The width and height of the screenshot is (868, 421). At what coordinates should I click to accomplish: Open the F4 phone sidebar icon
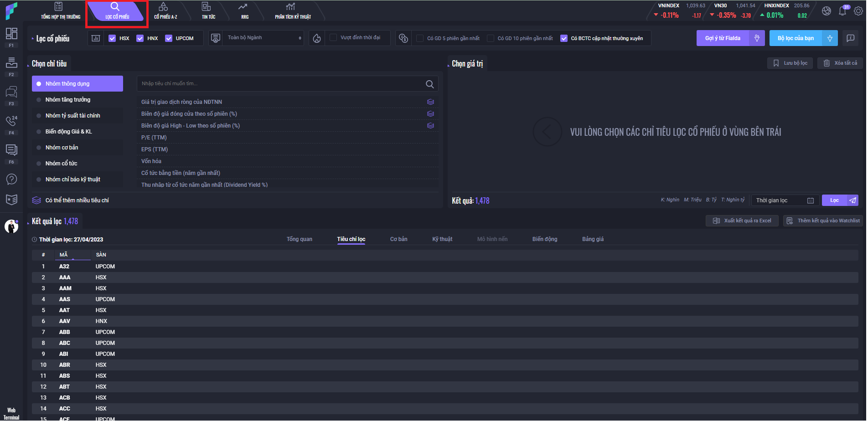11,121
